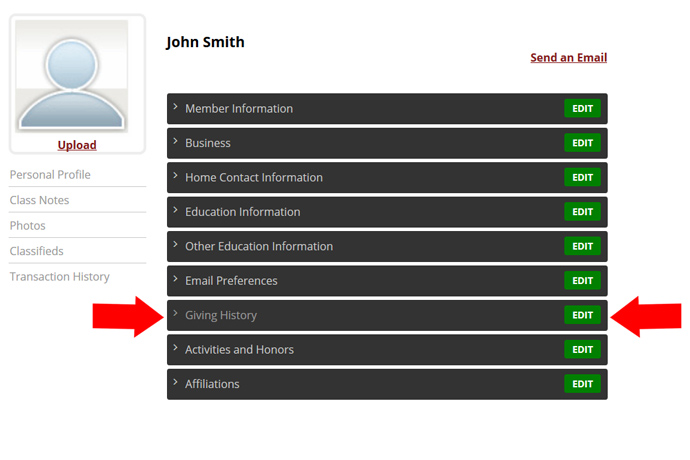The width and height of the screenshot is (690, 460).
Task: Edit the Affiliations section
Action: (582, 384)
